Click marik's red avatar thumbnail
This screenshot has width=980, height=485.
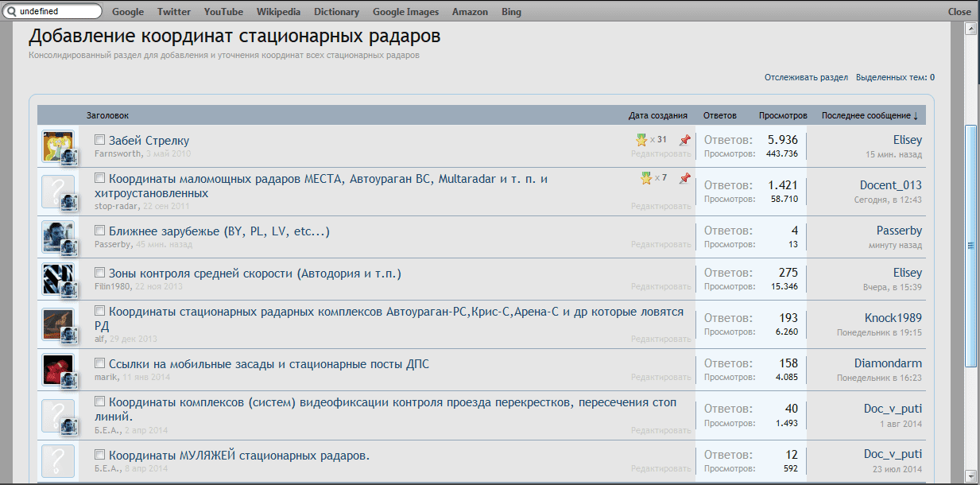pos(56,369)
